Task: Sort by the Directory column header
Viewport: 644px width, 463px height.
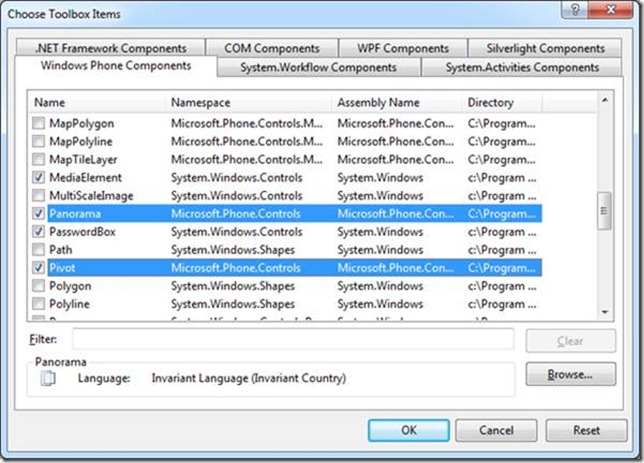Action: [x=501, y=102]
